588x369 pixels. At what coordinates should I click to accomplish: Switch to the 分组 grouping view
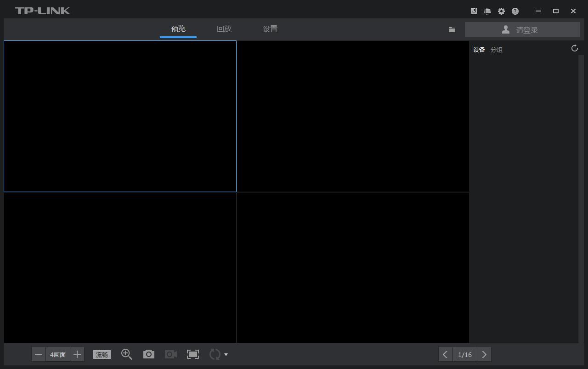pyautogui.click(x=496, y=49)
